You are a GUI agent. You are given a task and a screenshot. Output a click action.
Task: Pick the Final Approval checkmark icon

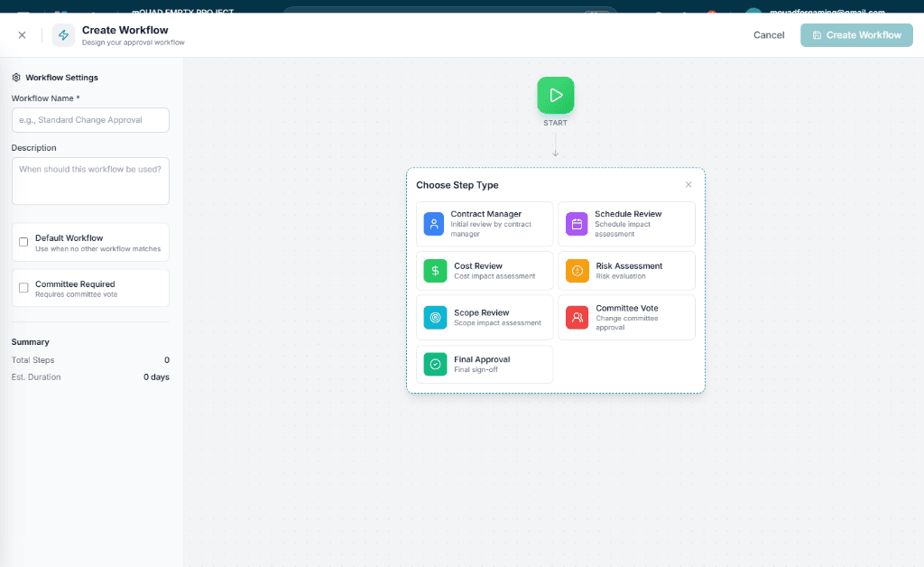point(435,365)
